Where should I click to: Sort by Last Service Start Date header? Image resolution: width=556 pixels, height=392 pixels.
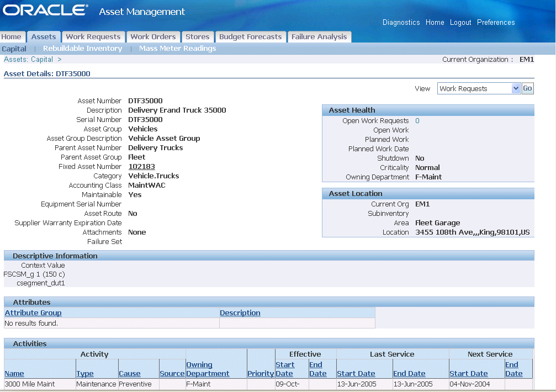[x=356, y=374]
